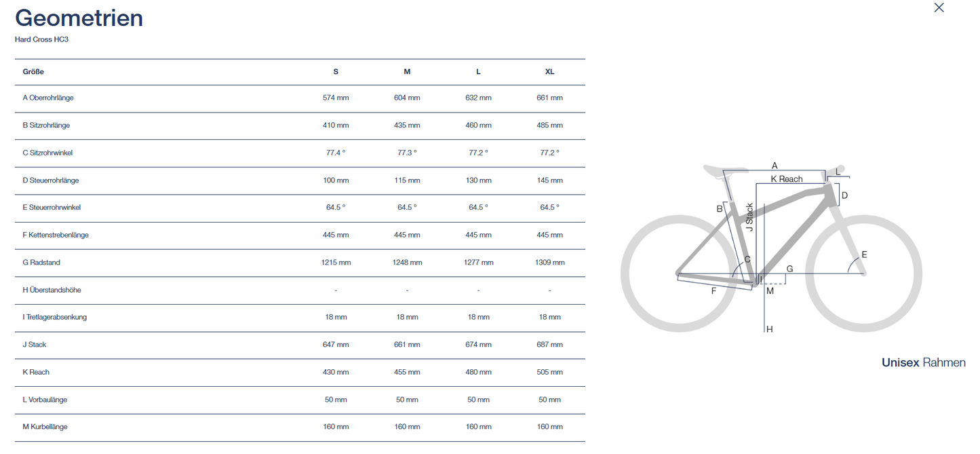The width and height of the screenshot is (980, 454).
Task: Select the M size column header
Action: coord(407,72)
